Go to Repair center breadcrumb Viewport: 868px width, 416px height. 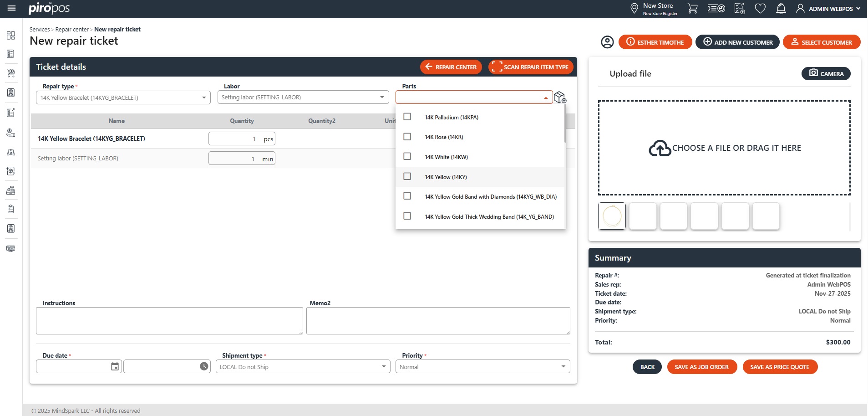[72, 30]
